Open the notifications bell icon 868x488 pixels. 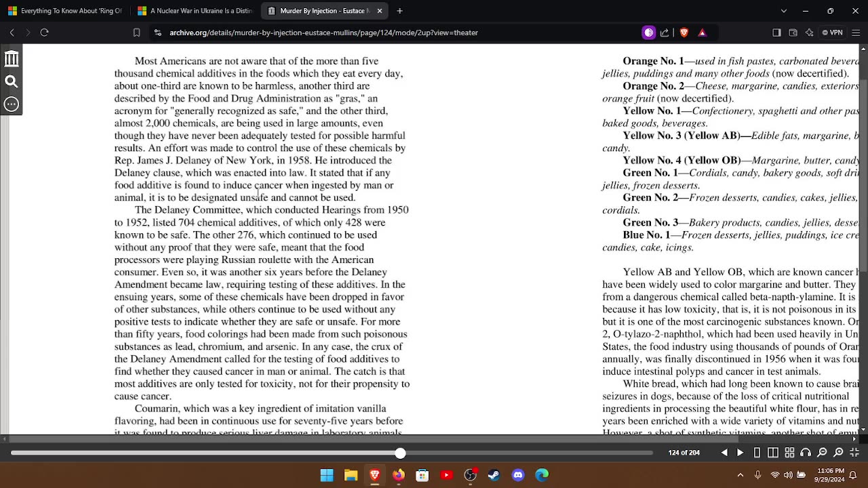[854, 475]
